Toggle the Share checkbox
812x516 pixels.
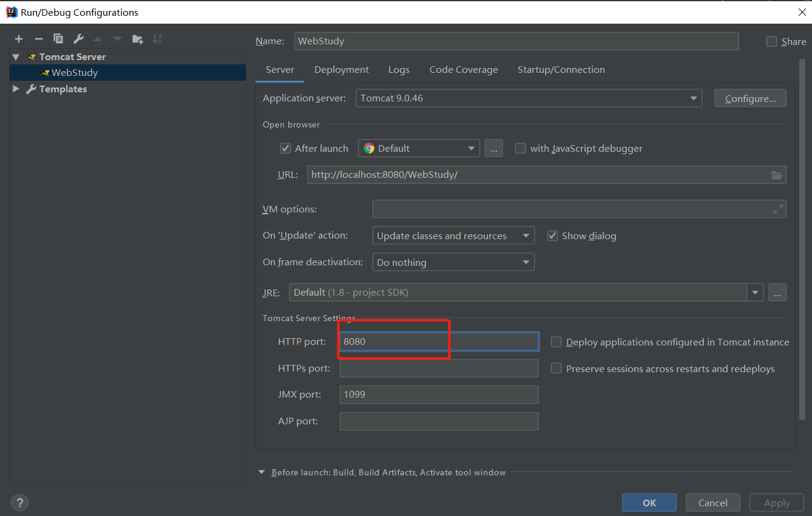coord(771,41)
